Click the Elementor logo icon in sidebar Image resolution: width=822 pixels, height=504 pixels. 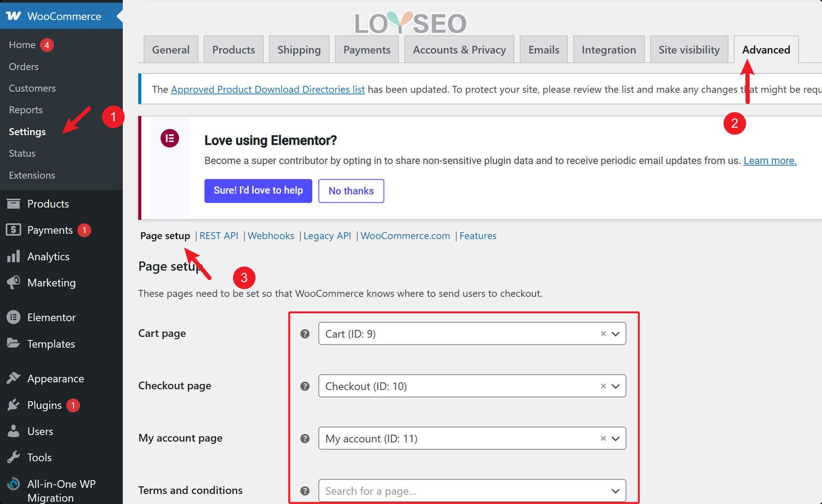pyautogui.click(x=14, y=317)
